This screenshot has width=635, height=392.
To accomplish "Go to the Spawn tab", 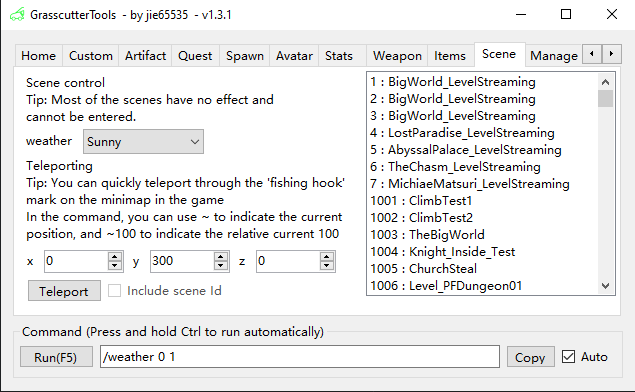I will tap(245, 55).
